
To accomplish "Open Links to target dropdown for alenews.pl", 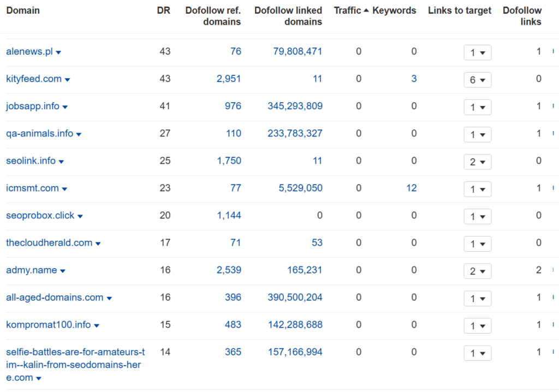I will click(477, 52).
